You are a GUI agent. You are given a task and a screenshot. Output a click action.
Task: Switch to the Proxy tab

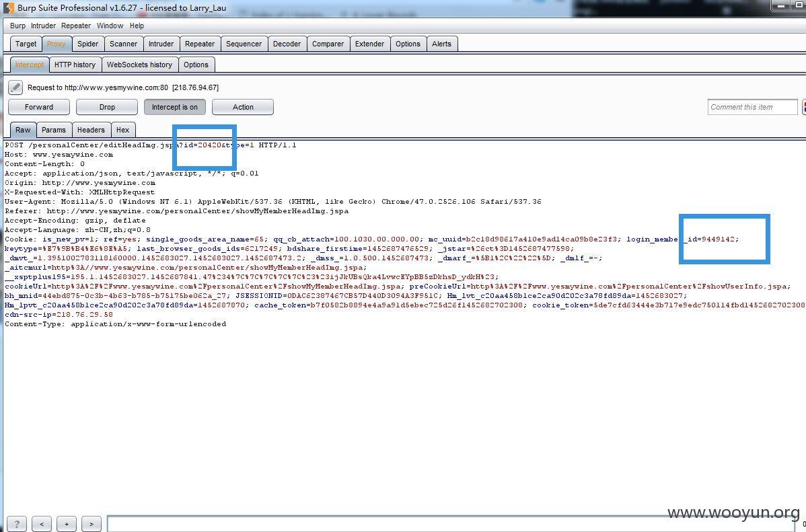point(56,44)
